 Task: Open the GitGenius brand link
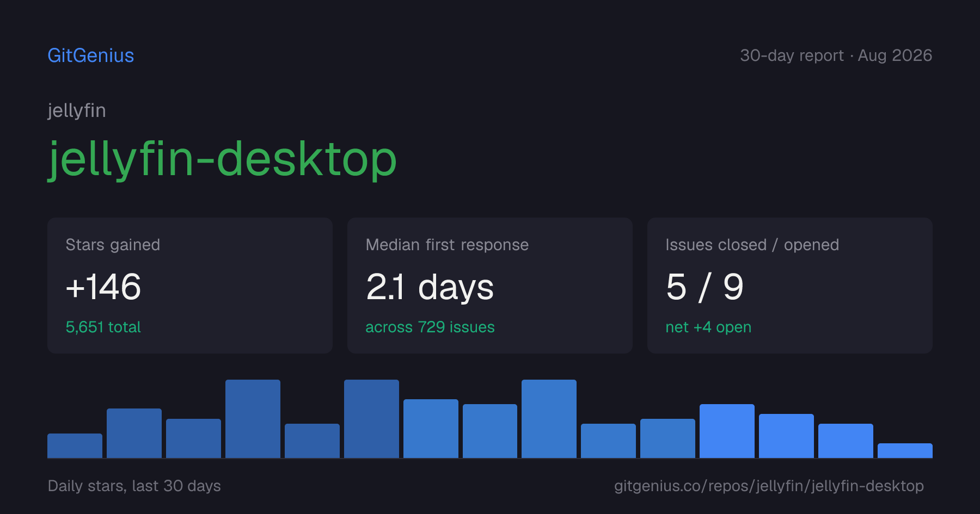pos(91,55)
